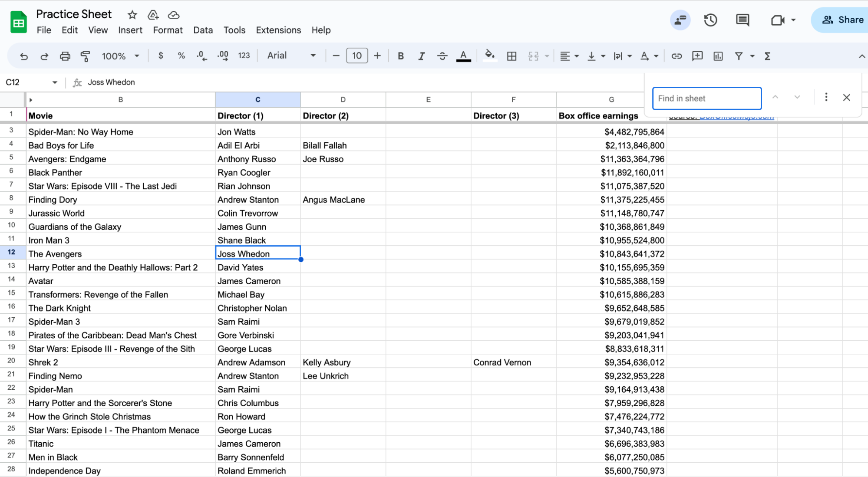Print the sheet using the printer icon
The image size is (868, 477).
coord(65,56)
